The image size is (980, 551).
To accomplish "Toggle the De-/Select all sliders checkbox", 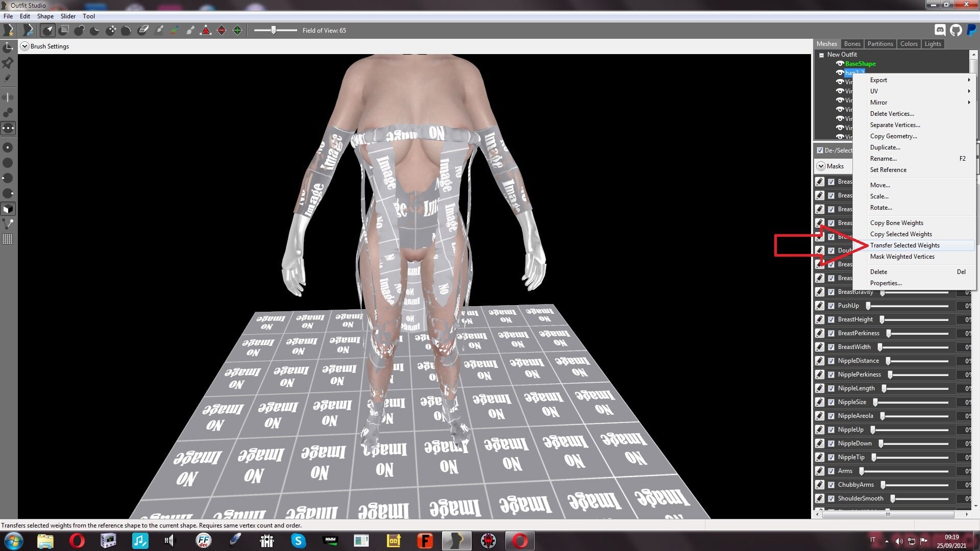I will point(820,151).
